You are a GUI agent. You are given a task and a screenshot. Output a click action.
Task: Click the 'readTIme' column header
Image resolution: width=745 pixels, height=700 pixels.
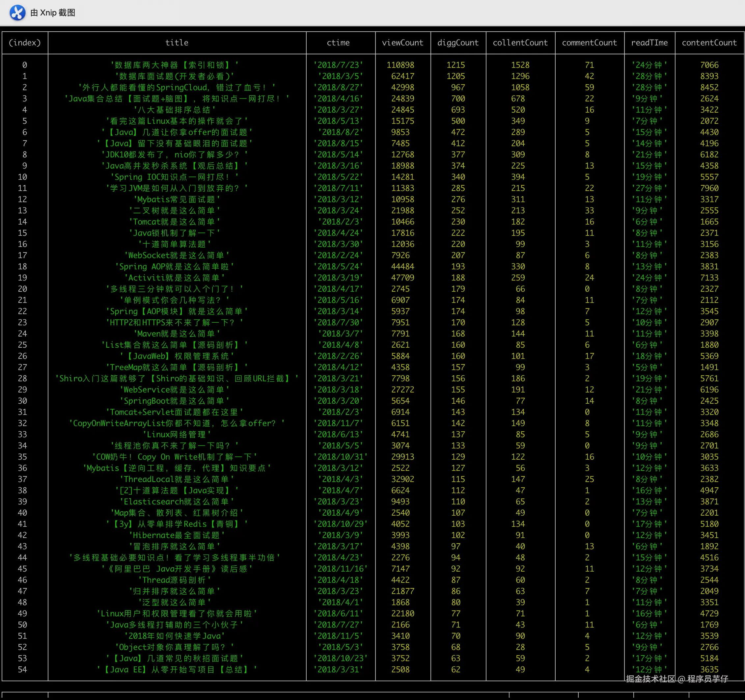649,43
